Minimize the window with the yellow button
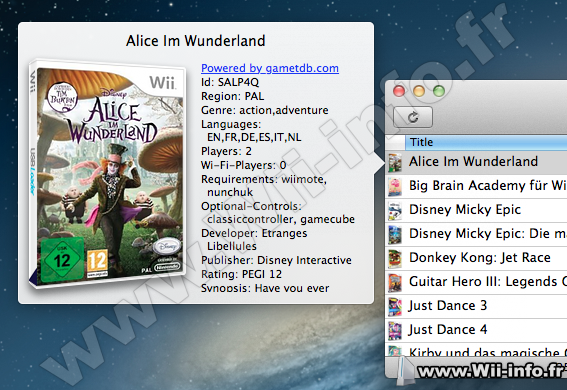The image size is (567, 390). point(419,91)
